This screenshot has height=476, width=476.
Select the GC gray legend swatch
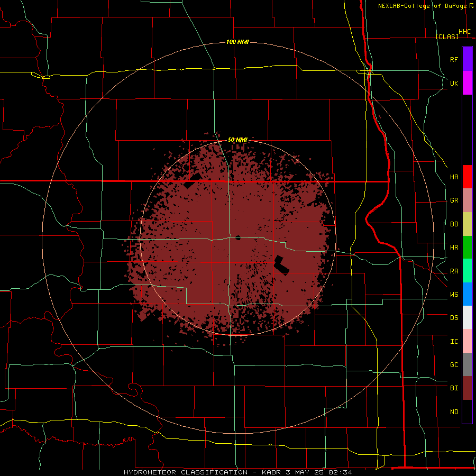(x=467, y=364)
